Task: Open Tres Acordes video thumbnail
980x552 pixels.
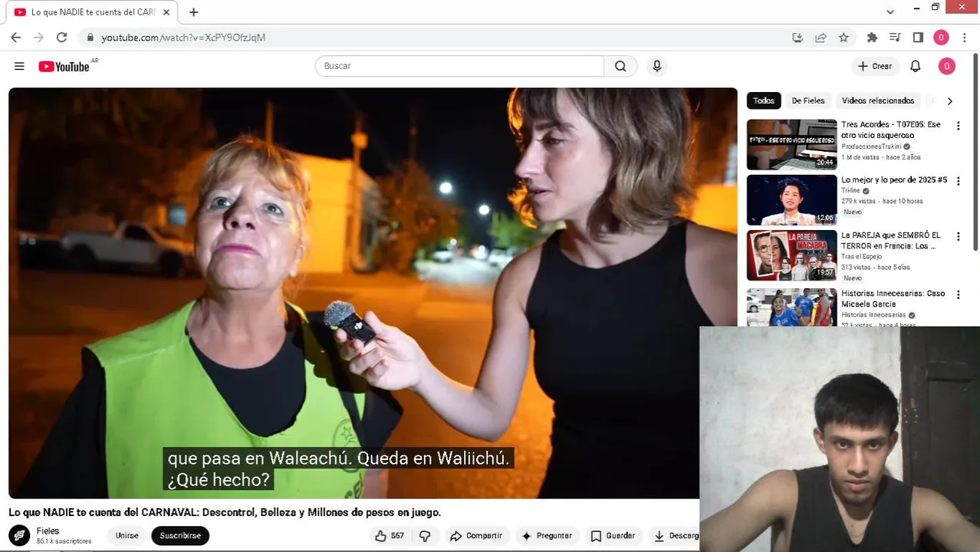Action: pos(792,144)
